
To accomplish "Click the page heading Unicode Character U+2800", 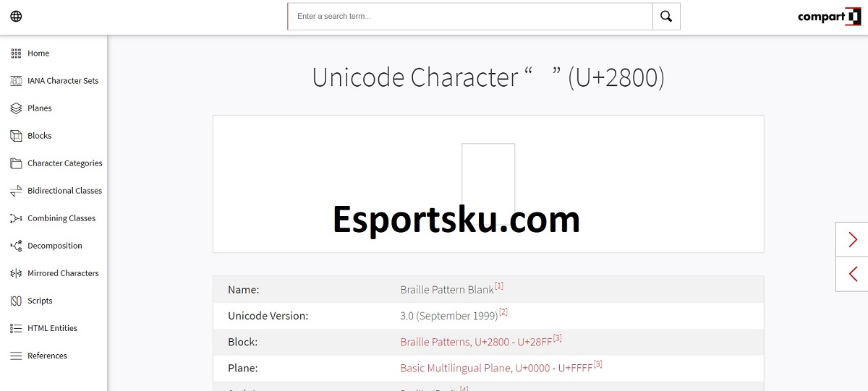I will coord(488,77).
